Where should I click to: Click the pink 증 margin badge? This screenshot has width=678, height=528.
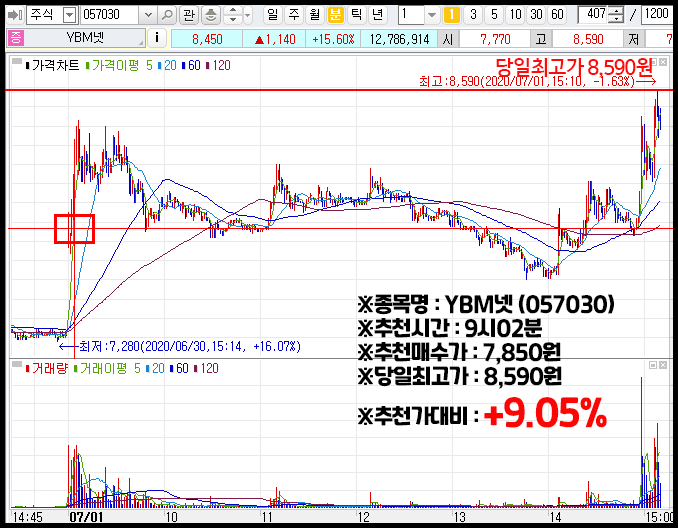16,38
